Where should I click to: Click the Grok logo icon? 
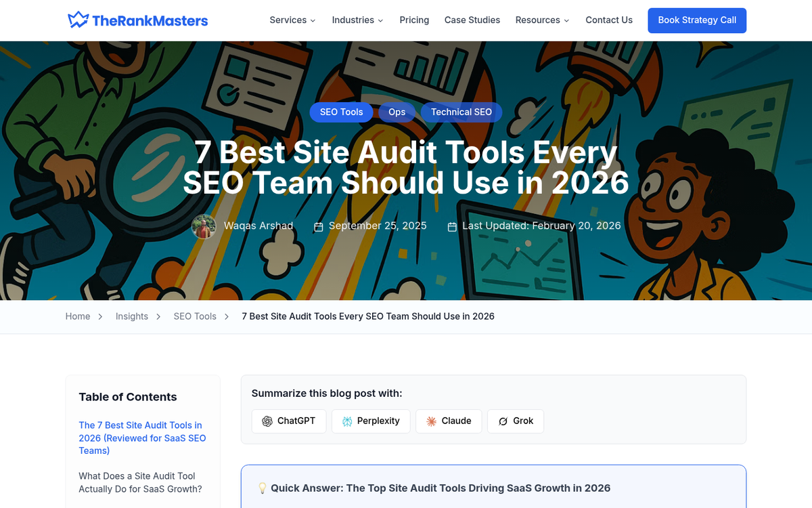(x=503, y=421)
